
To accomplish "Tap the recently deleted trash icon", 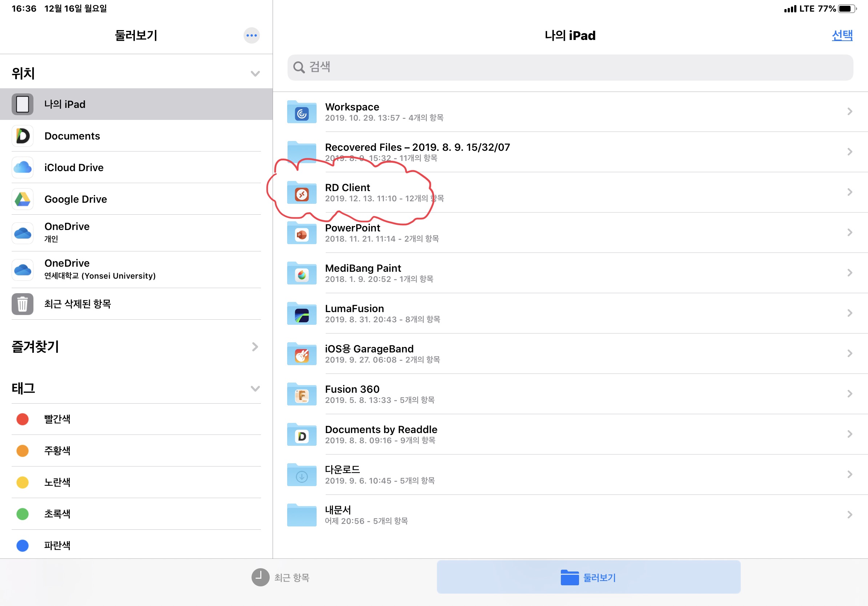I will [x=23, y=304].
